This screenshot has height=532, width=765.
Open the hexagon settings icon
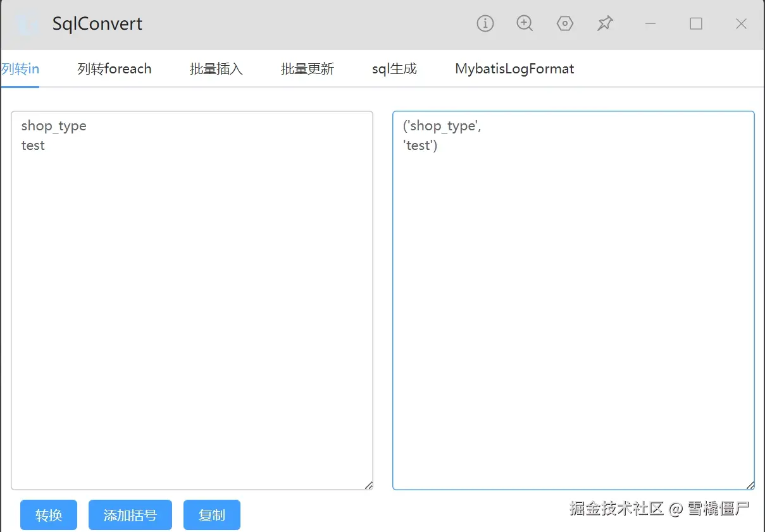pyautogui.click(x=564, y=23)
